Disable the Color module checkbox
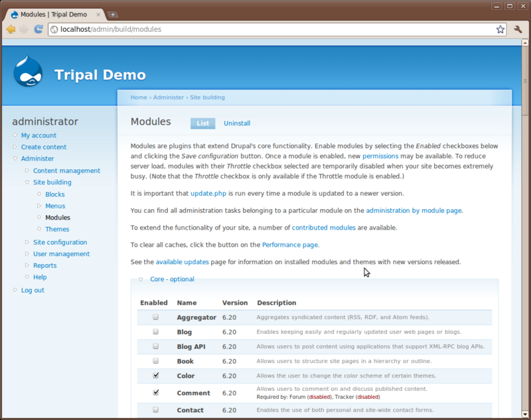Viewport: 531px width, 420px height. [x=155, y=376]
